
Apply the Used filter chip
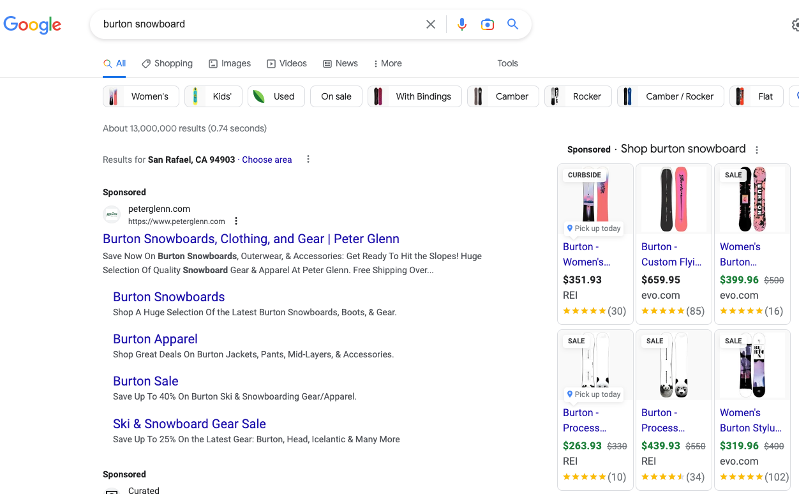[x=276, y=96]
